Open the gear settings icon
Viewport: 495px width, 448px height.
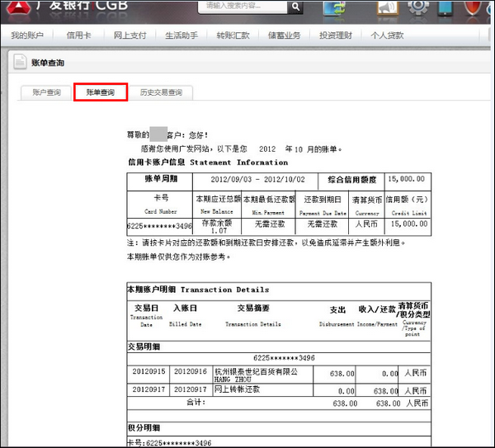[418, 7]
